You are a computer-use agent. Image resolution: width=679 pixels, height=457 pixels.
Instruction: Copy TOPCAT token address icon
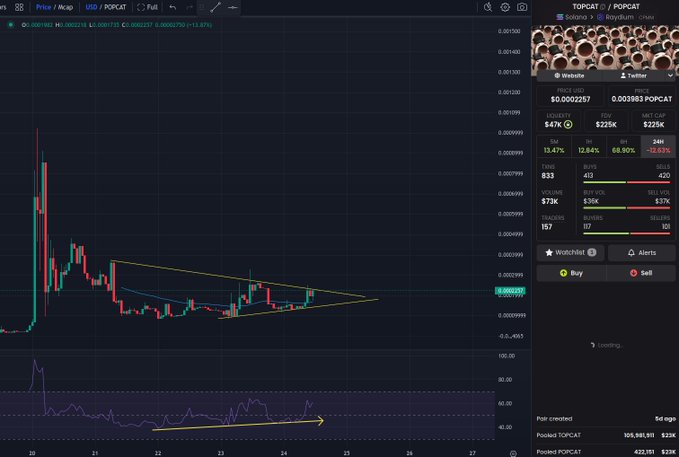click(603, 6)
